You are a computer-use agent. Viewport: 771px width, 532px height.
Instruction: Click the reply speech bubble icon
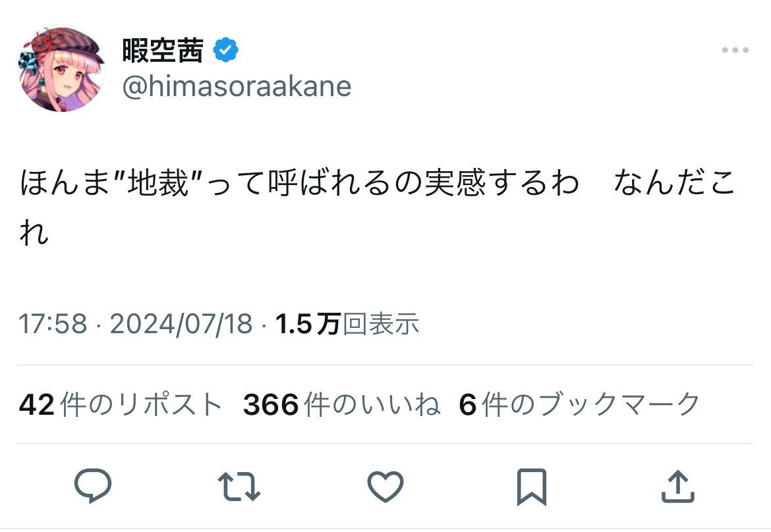[x=93, y=487]
